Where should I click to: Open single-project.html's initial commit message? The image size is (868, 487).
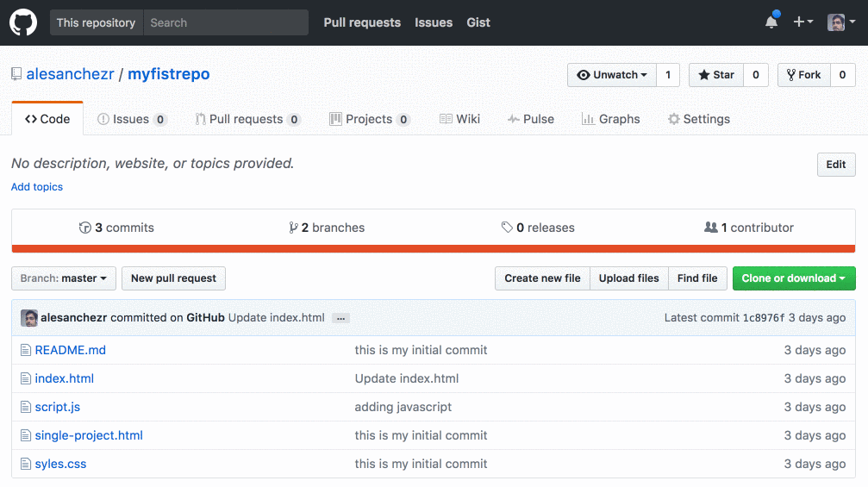[x=421, y=435]
